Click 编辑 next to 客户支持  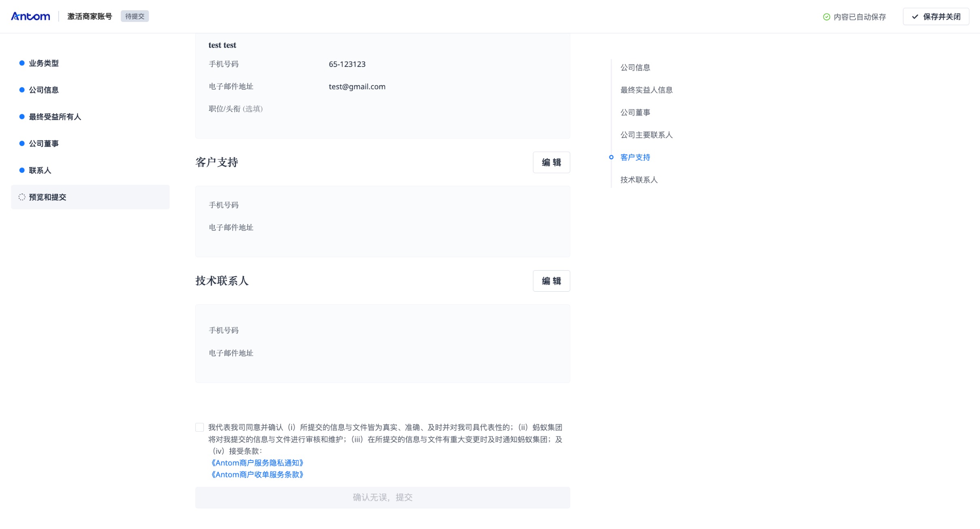[551, 162]
